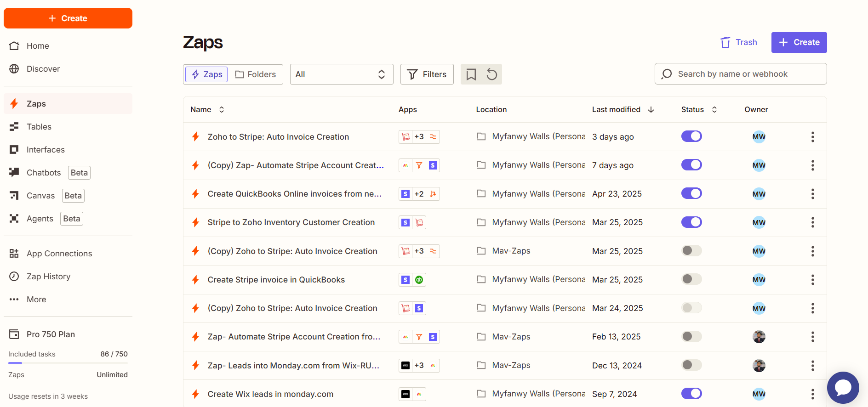Viewport: 868px width, 407px height.
Task: Click the orange Create button in sidebar
Action: [x=68, y=18]
